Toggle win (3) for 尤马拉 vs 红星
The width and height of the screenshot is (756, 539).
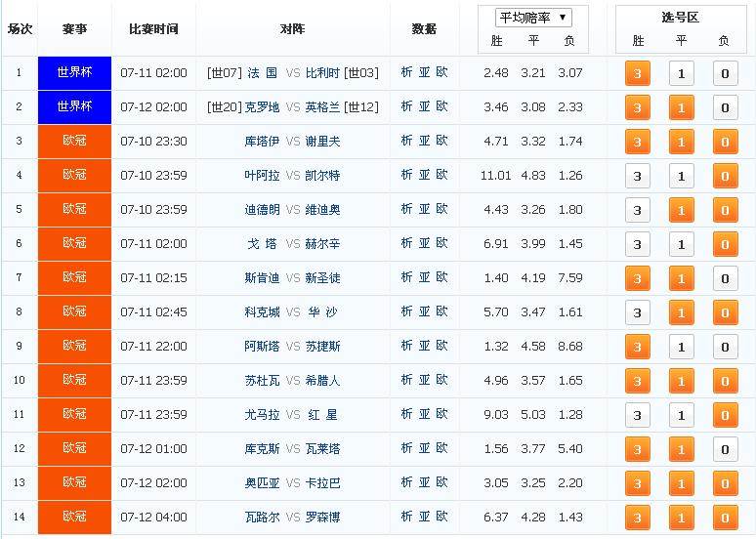click(638, 416)
